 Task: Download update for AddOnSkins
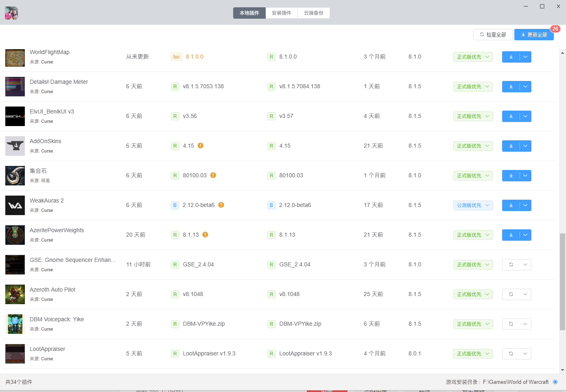pyautogui.click(x=511, y=146)
